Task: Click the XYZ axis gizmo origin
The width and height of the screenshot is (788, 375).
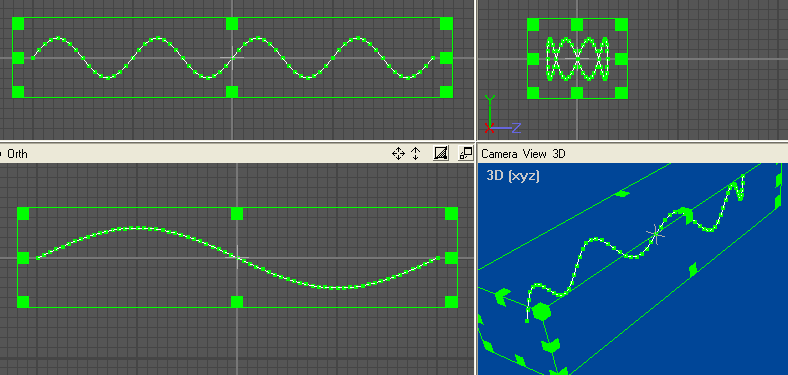Action: click(x=489, y=127)
